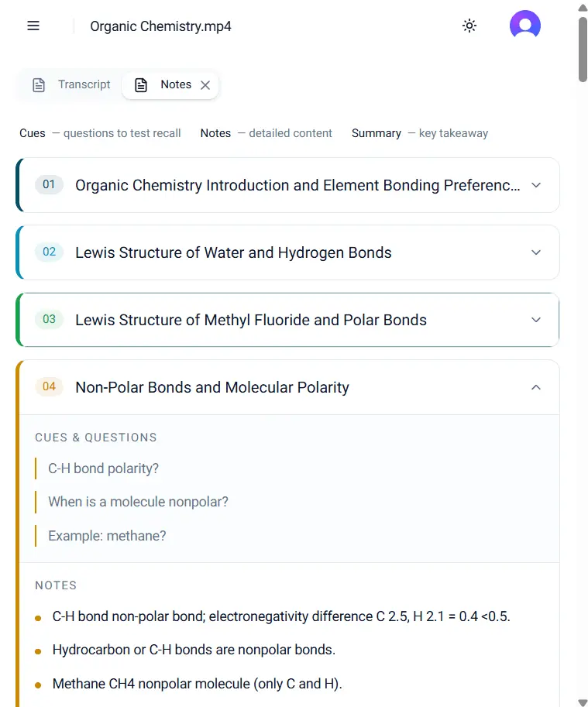Screen dimensions: 588x707
Task: Click the vertical scrollbar thumb
Action: 583,50
